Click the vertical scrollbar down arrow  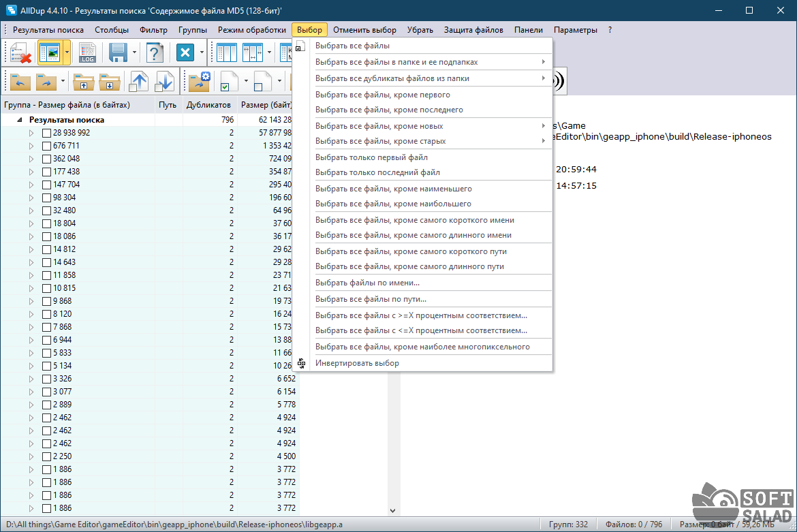pyautogui.click(x=392, y=510)
